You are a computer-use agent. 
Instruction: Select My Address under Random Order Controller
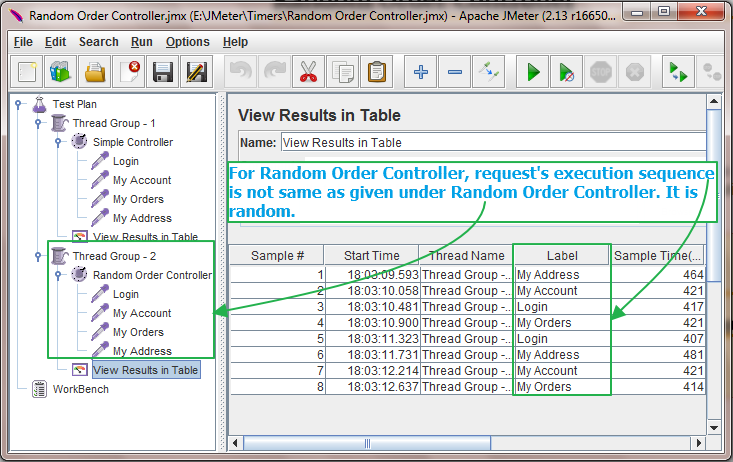pos(142,351)
